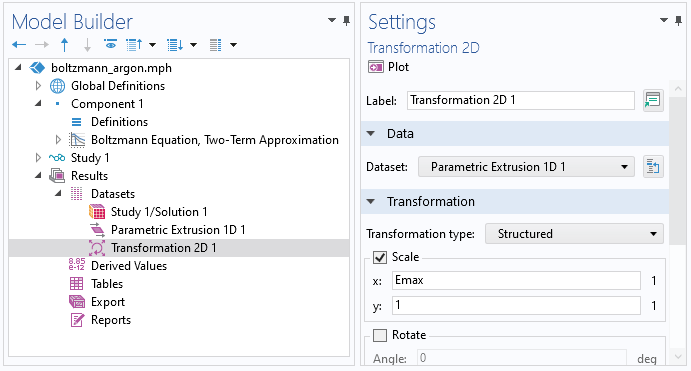Collapse the boltzmann_argon.mph root node
Image resolution: width=691 pixels, height=371 pixels.
(18, 67)
